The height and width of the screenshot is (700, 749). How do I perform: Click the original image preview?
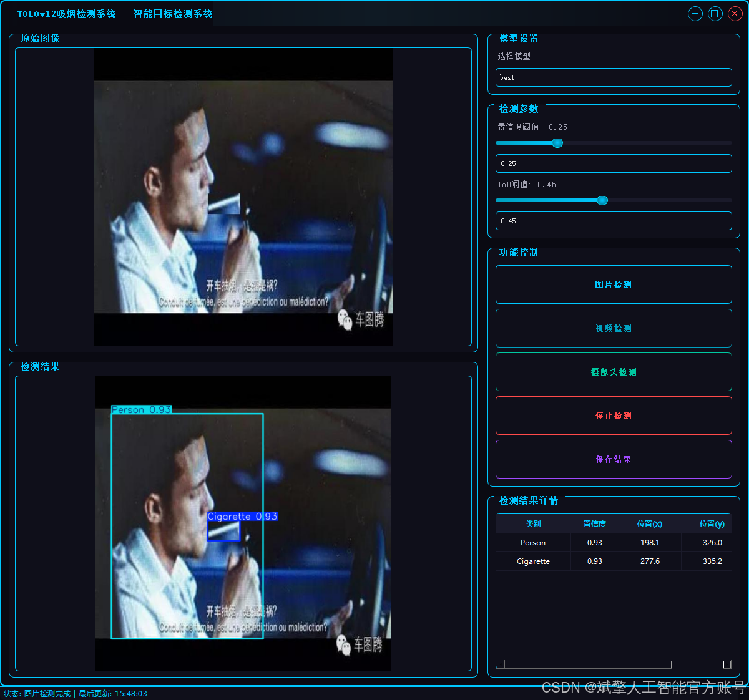pos(243,197)
